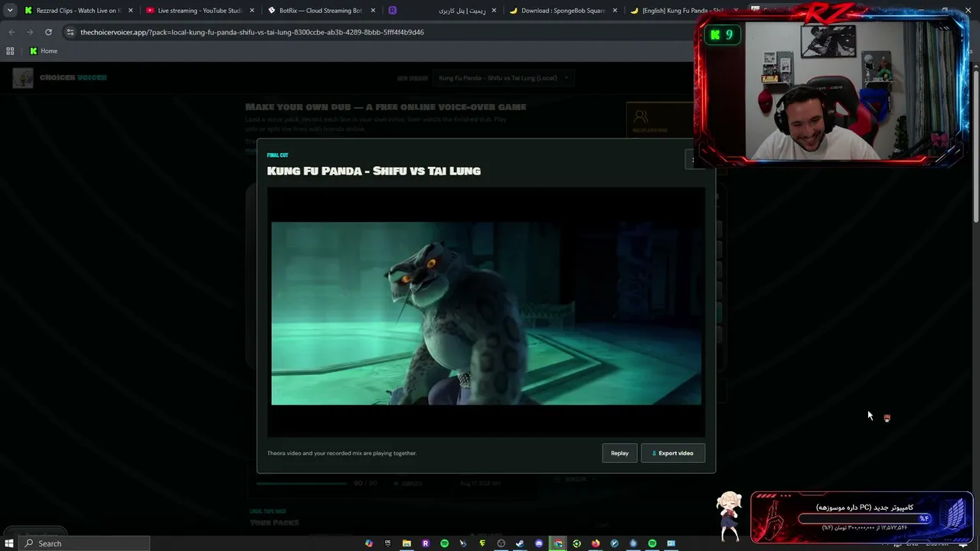Reload the current page
The image size is (980, 551).
(48, 32)
